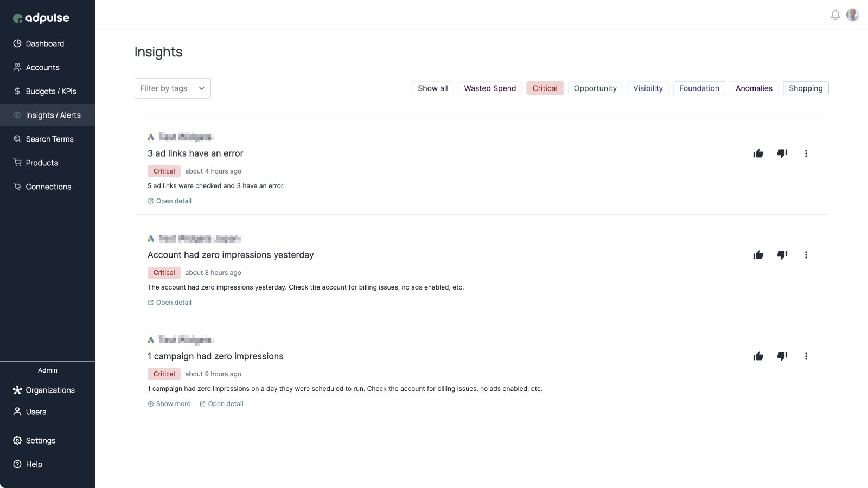The height and width of the screenshot is (488, 868).
Task: Click the adpulse logo
Action: [41, 18]
